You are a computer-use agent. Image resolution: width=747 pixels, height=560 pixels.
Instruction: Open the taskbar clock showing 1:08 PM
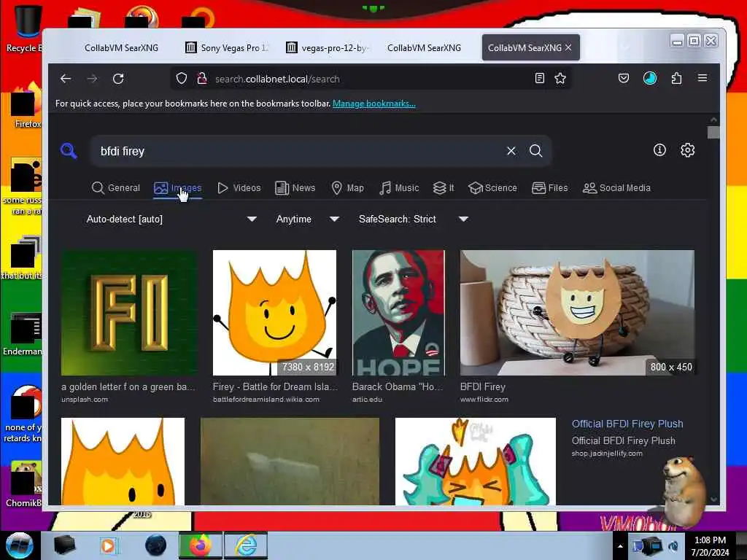pyautogui.click(x=710, y=546)
